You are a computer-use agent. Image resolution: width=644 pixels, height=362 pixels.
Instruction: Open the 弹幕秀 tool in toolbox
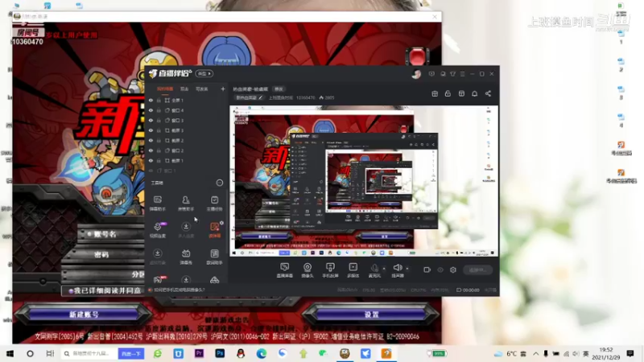[186, 257]
